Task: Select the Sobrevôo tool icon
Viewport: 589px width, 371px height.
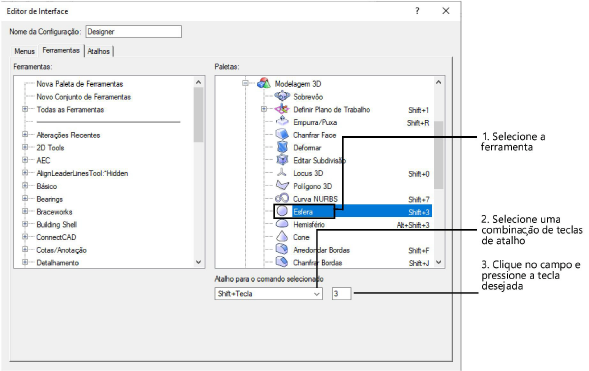Action: (x=282, y=96)
